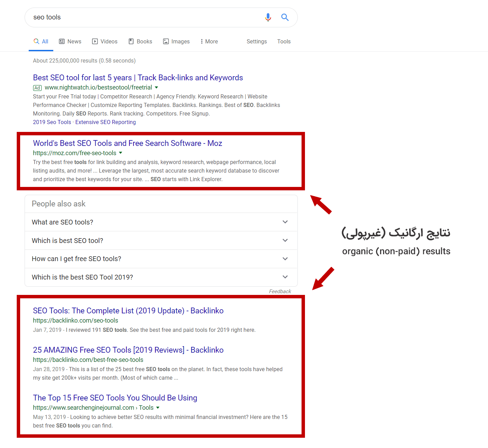Screen dimensions: 488x448
Task: Click the https://backlinko.com/best-free-seo-tools URL
Action: [88, 360]
